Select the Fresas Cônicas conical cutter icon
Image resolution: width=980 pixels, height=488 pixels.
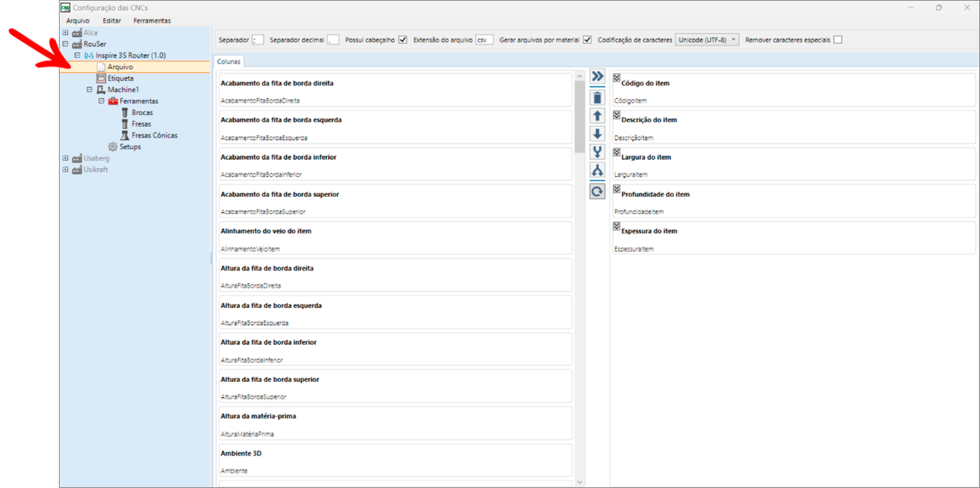point(125,135)
